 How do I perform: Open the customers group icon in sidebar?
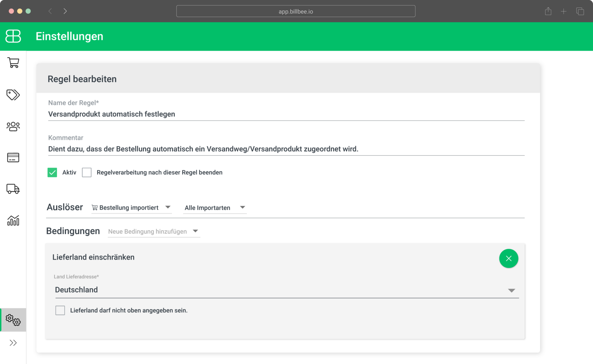click(13, 126)
